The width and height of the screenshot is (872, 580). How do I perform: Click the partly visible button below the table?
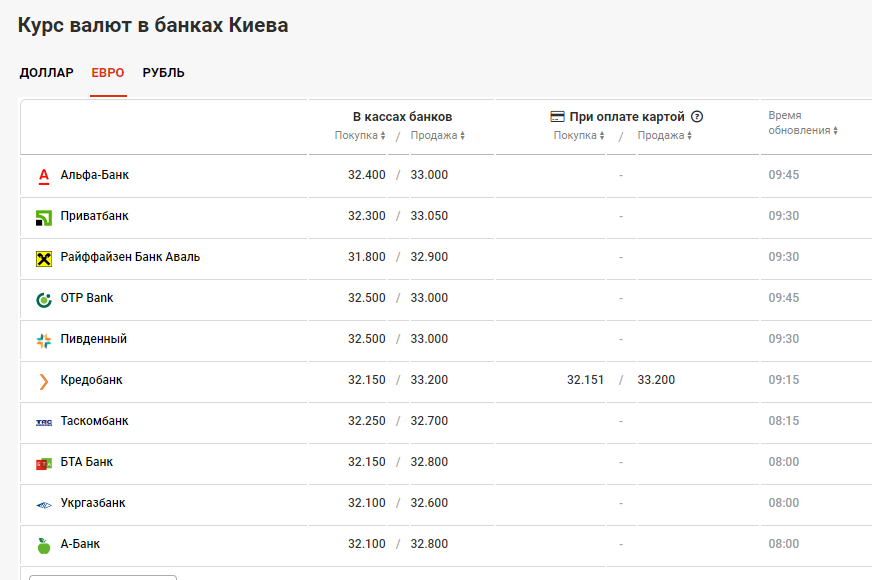[103, 577]
